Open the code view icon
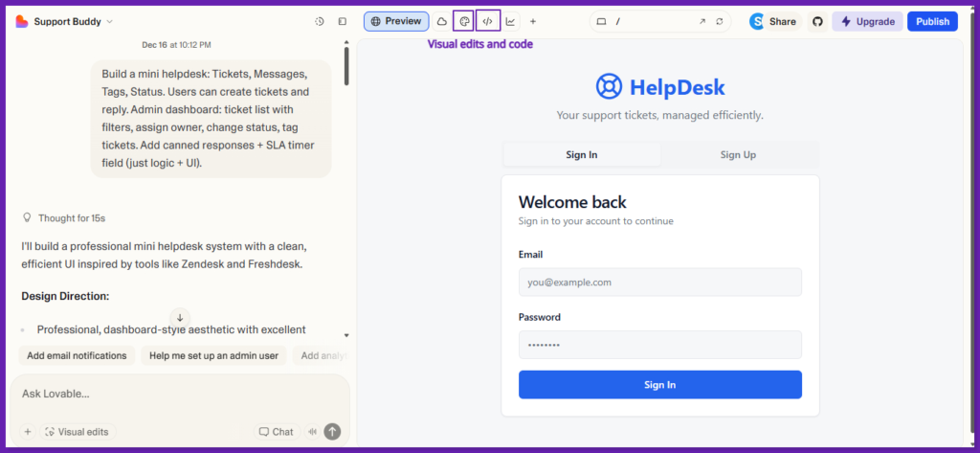The height and width of the screenshot is (453, 980). [488, 21]
